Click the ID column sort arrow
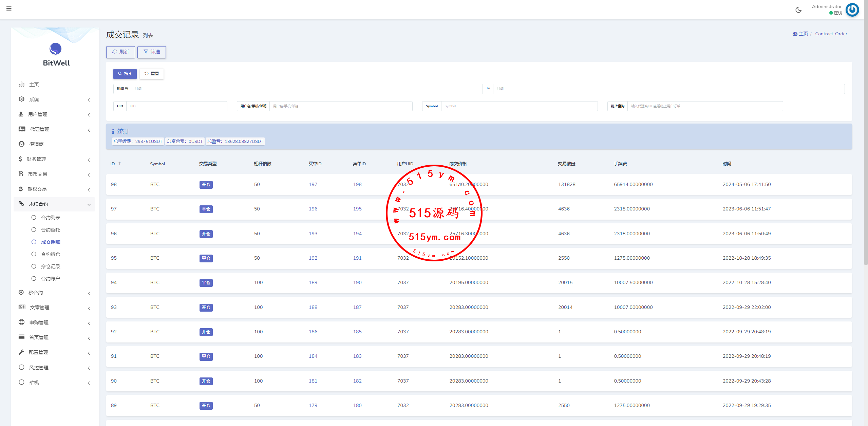The width and height of the screenshot is (868, 426). [119, 164]
